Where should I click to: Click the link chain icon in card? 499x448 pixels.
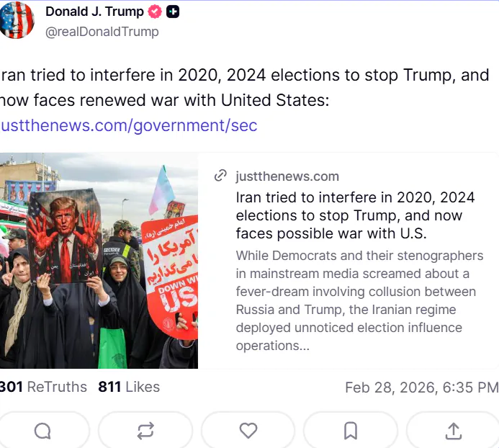click(x=220, y=176)
